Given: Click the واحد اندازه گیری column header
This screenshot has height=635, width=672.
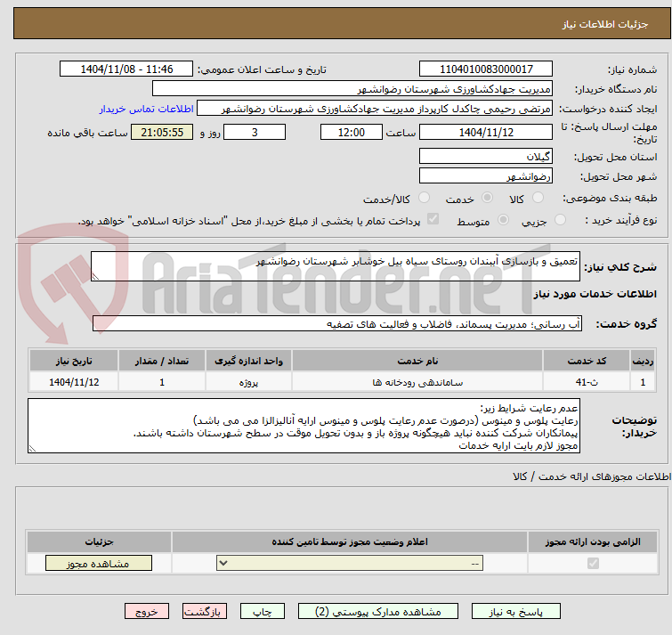Looking at the screenshot, I should click(x=248, y=361).
